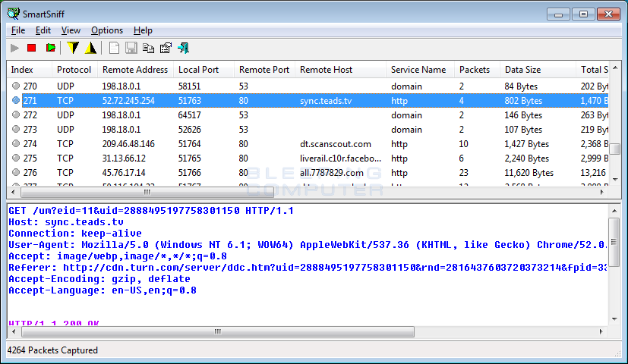Click the status circle of row 276
Viewport: 628px width, 364px height.
coord(16,172)
